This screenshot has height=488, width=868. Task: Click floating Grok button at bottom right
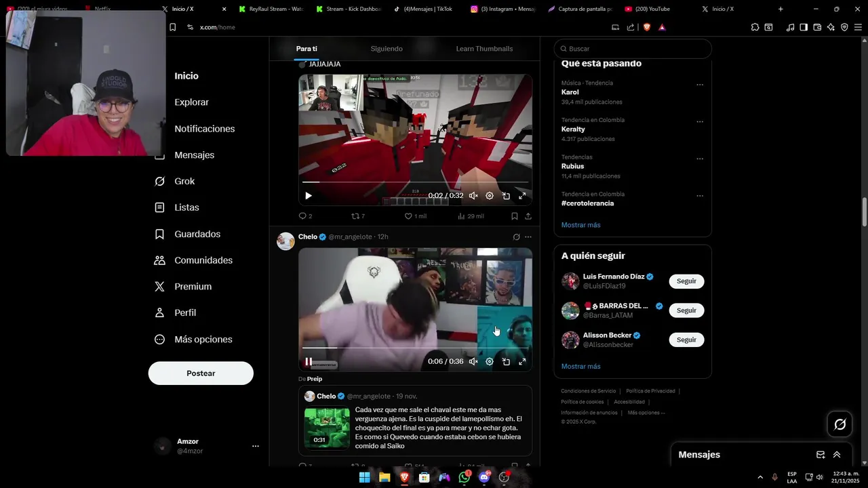click(840, 424)
